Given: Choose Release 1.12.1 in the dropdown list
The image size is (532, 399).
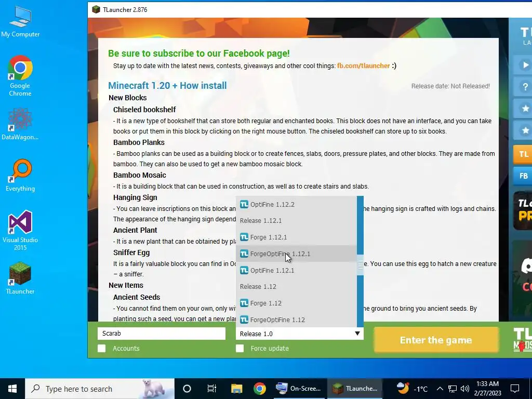Looking at the screenshot, I should pos(296,220).
